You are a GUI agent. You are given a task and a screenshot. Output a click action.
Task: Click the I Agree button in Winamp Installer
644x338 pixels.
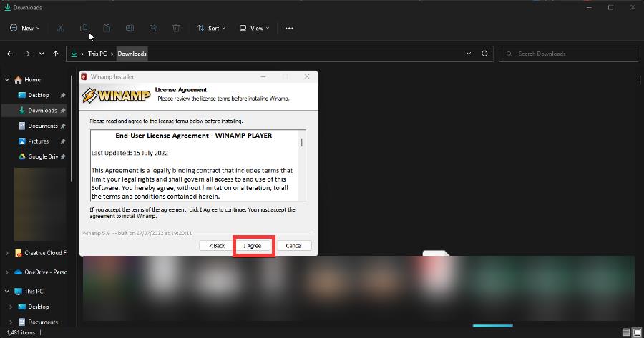tap(253, 246)
